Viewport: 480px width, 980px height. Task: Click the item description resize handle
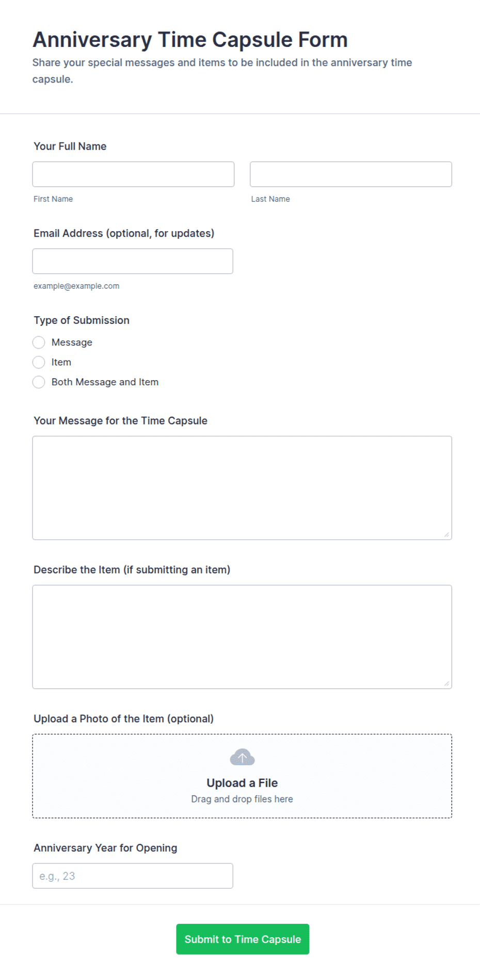[x=446, y=683]
